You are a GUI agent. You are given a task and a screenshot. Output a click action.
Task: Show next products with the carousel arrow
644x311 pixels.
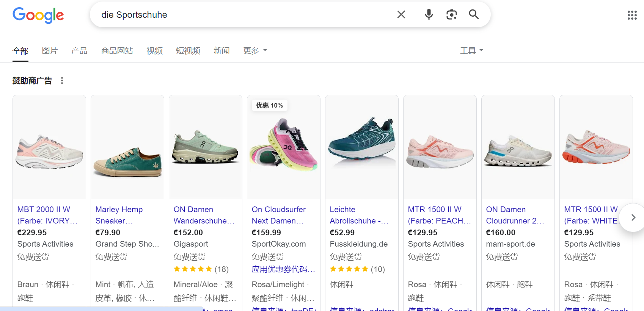pyautogui.click(x=633, y=217)
